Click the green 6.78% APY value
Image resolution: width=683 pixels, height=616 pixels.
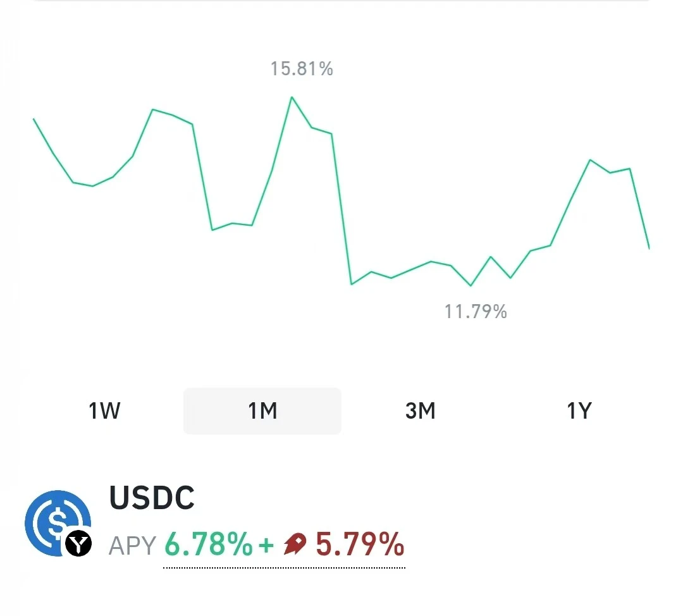[208, 544]
